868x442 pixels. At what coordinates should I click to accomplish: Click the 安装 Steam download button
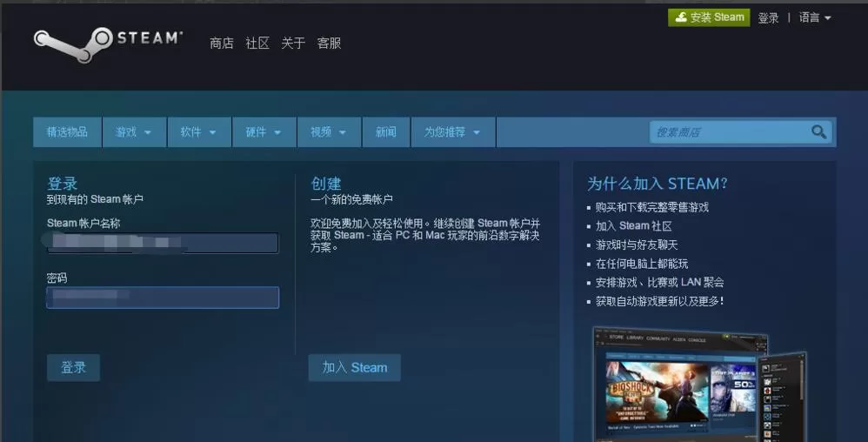709,17
